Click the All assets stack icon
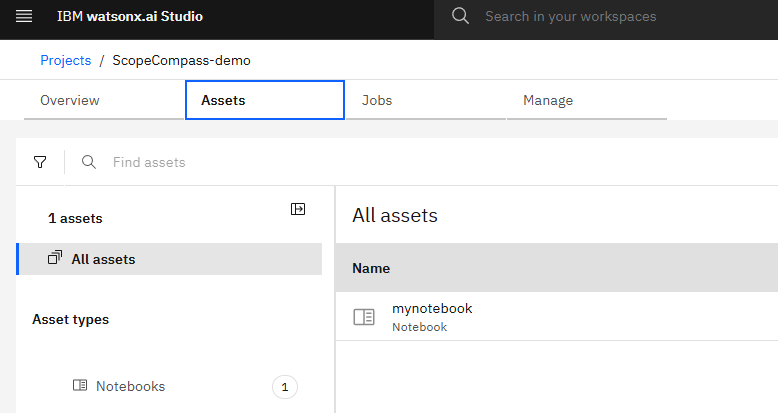The width and height of the screenshot is (778, 413). tap(55, 259)
